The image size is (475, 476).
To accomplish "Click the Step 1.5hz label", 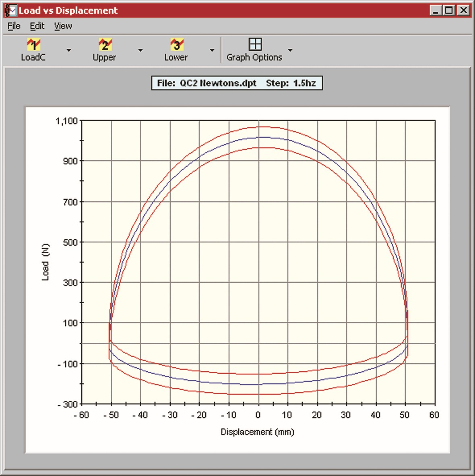I will 291,83.
